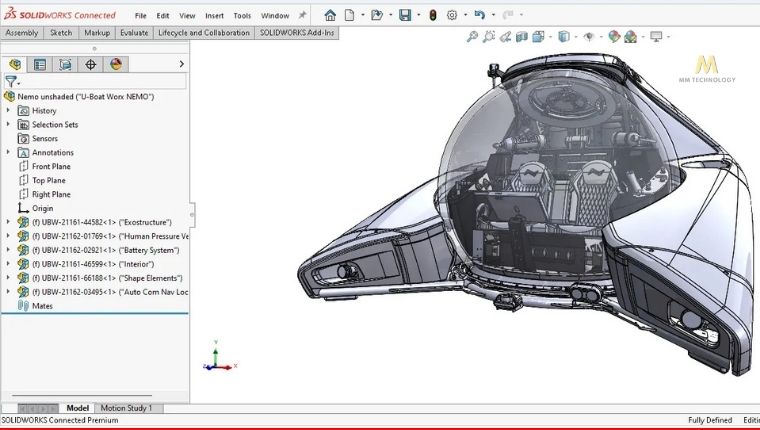
Task: Click the Previous View icon
Action: 506,37
